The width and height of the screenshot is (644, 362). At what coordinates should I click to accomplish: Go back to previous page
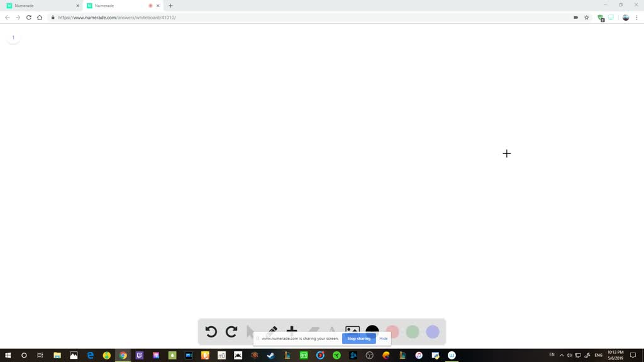pos(8,18)
